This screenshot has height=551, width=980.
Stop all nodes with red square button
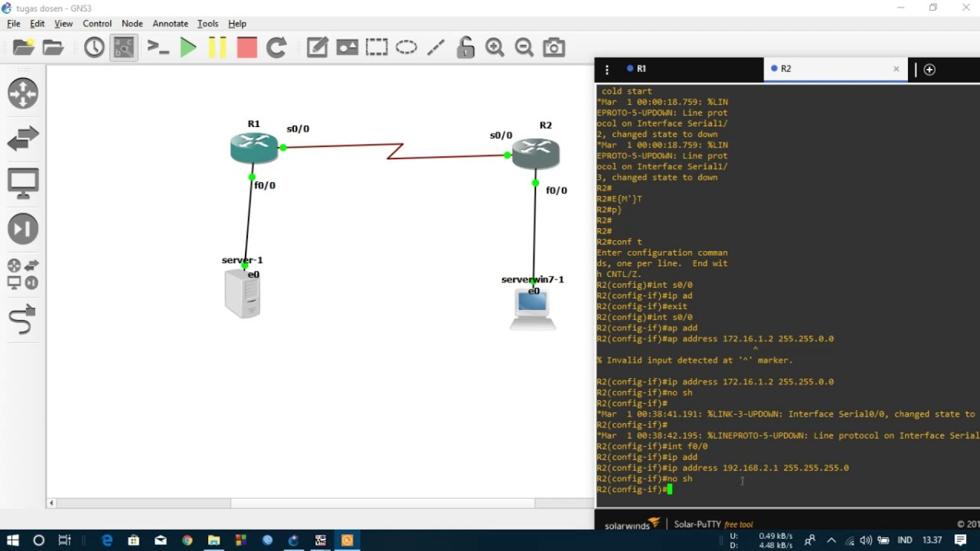tap(247, 47)
